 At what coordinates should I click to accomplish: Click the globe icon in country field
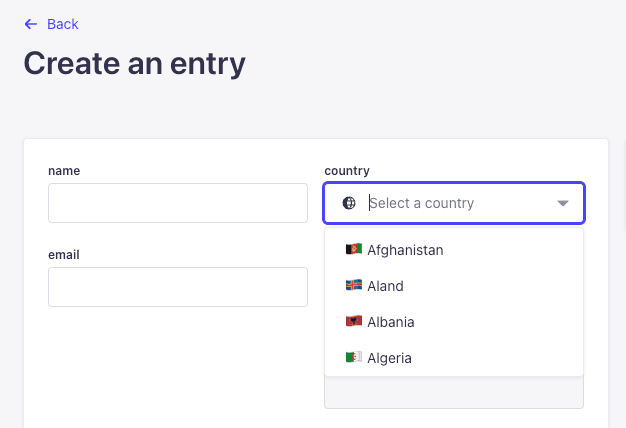(349, 203)
